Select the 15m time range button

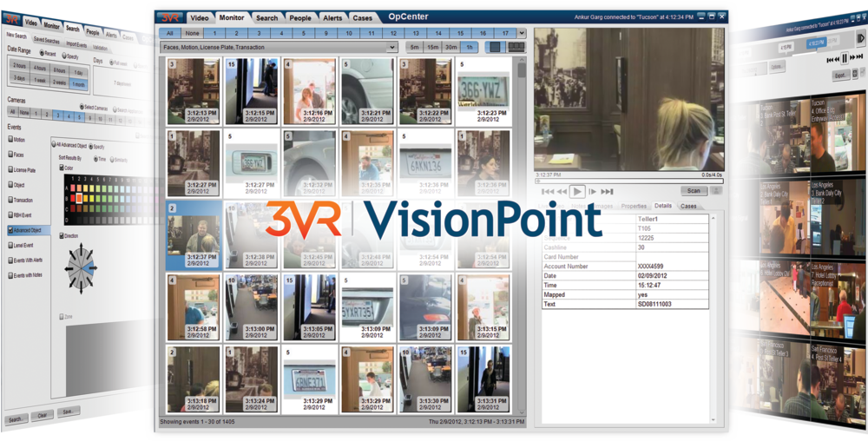433,48
